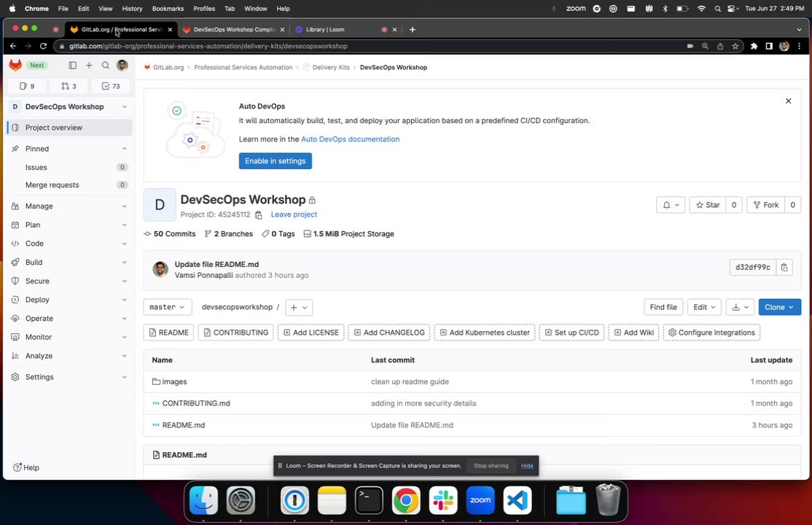Viewport: 812px width, 525px height.
Task: Expand the Analyze sidebar section
Action: click(x=69, y=356)
